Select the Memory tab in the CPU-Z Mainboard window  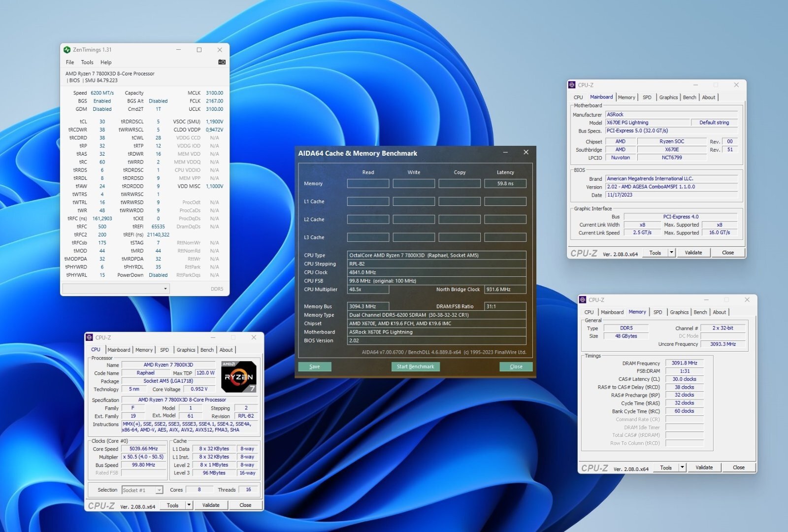pyautogui.click(x=626, y=98)
